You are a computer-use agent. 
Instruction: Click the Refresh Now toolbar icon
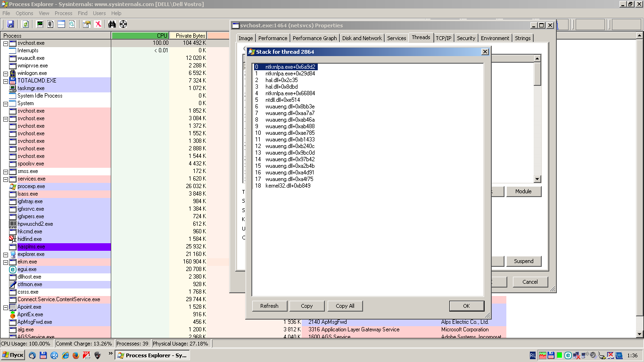click(x=26, y=24)
